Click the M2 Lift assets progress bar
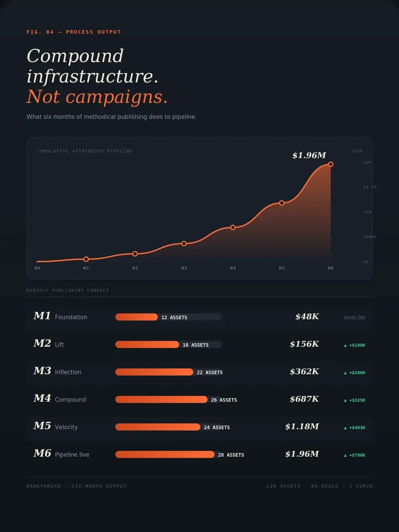The height and width of the screenshot is (532, 399). pyautogui.click(x=168, y=344)
